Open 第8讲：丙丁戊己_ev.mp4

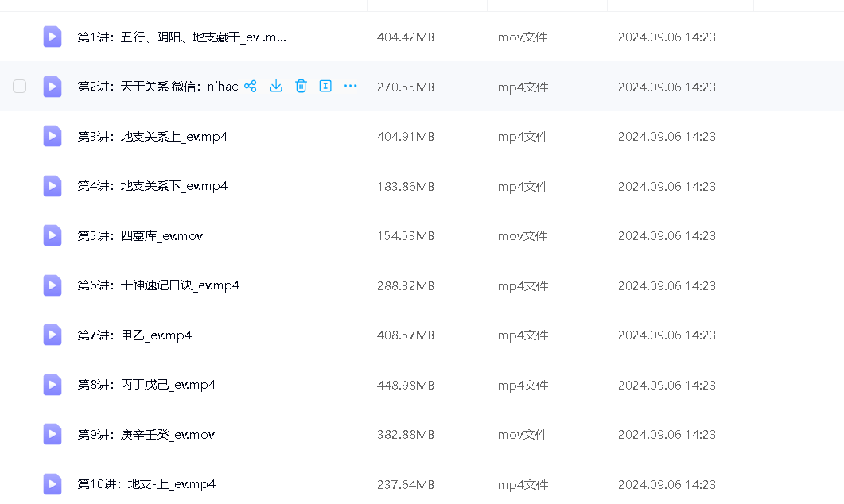[146, 385]
